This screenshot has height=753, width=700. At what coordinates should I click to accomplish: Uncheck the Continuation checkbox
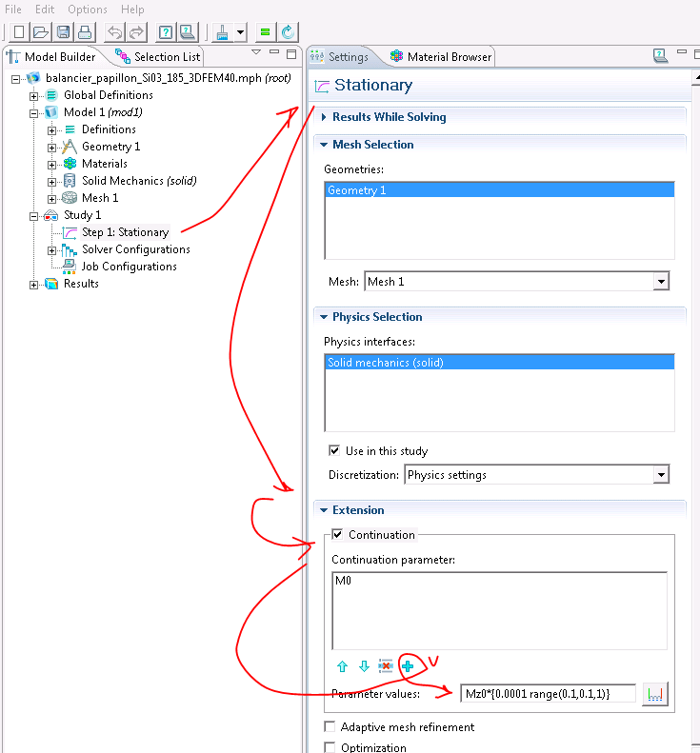337,535
